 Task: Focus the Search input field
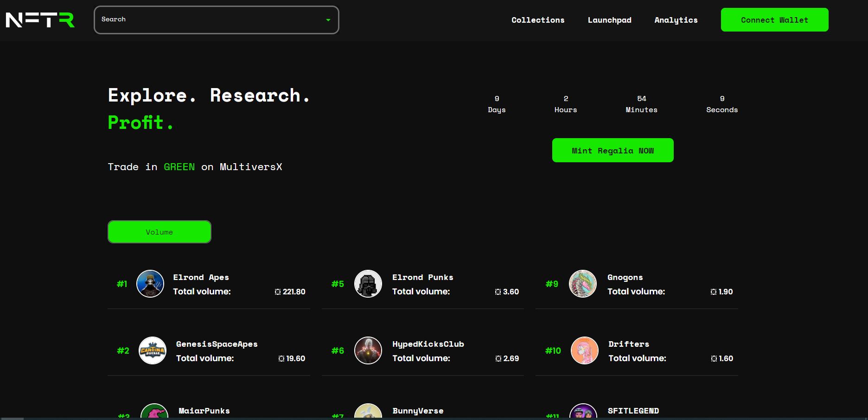217,20
